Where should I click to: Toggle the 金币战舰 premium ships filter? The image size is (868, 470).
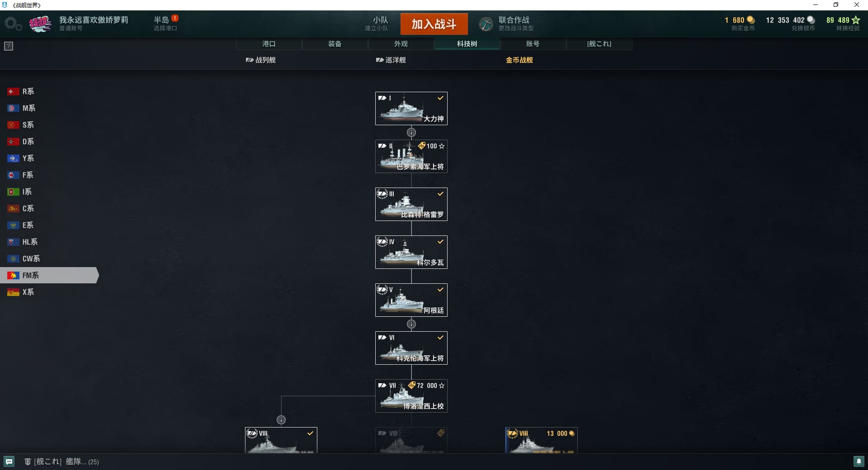pos(519,60)
